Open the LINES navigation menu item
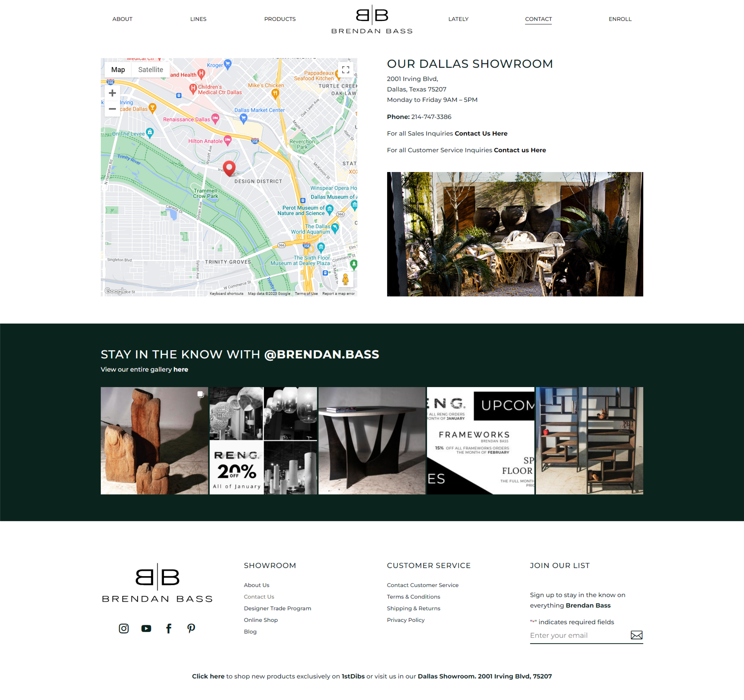The height and width of the screenshot is (700, 744). [x=198, y=19]
